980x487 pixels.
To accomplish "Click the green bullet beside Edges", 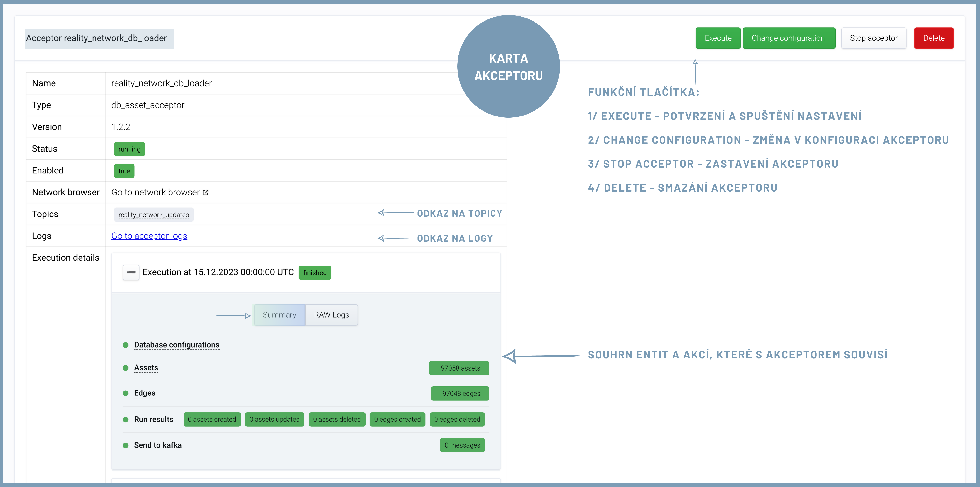I will [x=126, y=393].
